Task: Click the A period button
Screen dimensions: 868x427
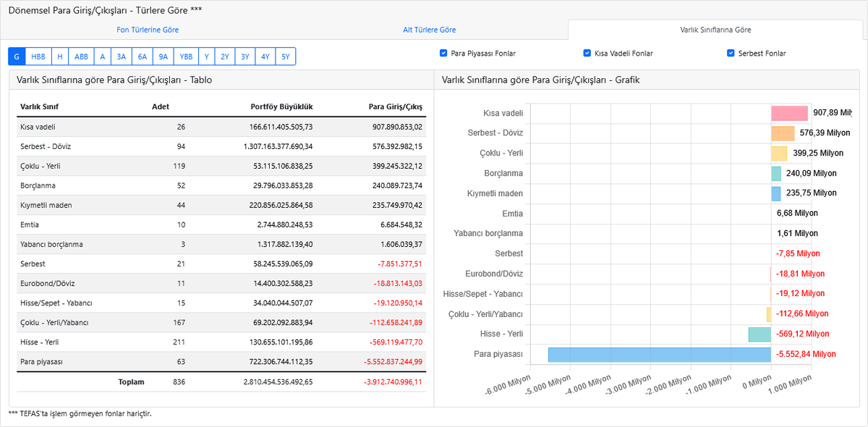Action: (x=103, y=56)
